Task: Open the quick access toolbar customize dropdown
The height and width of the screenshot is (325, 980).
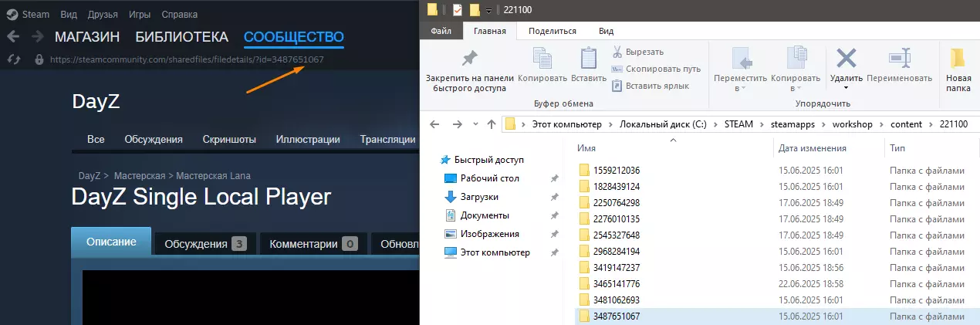Action: 488,10
